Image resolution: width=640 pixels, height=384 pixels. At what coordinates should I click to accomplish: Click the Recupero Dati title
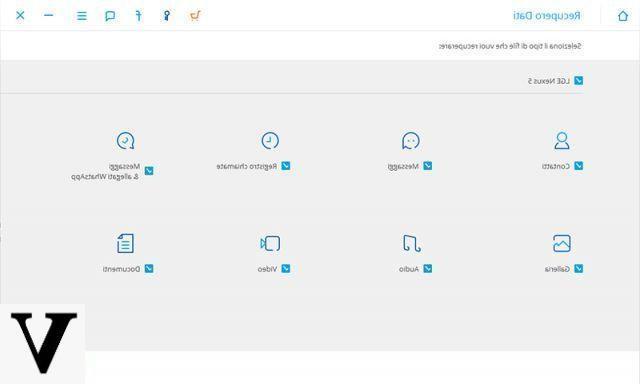coord(547,16)
